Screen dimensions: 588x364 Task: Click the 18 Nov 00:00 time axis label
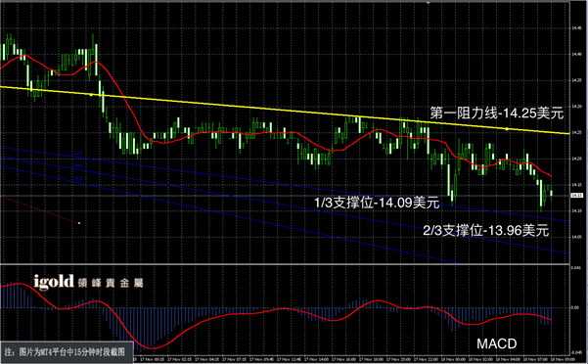point(454,359)
